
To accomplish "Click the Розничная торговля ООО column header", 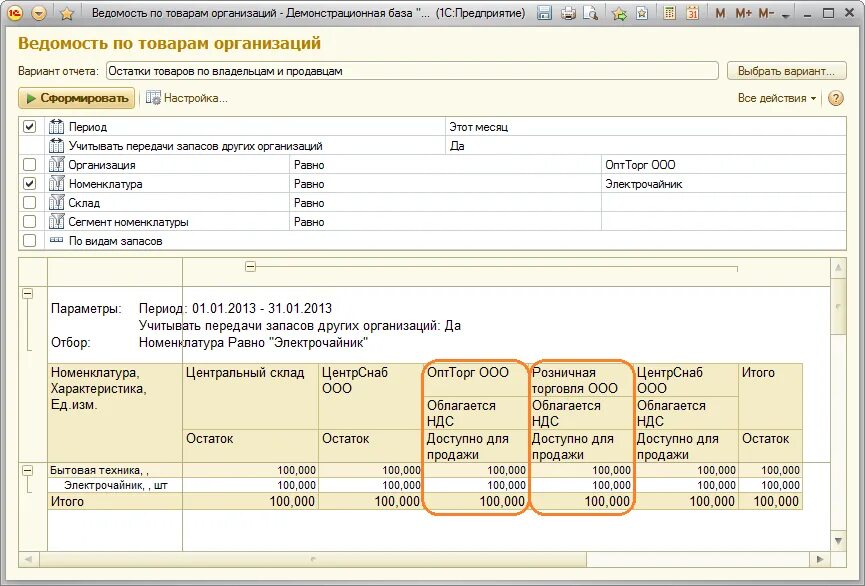I will pyautogui.click(x=582, y=380).
